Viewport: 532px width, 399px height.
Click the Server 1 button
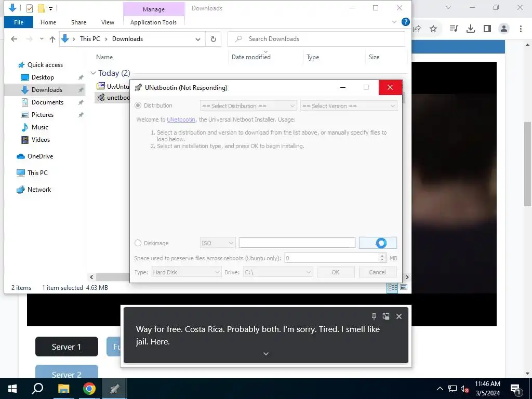click(66, 347)
